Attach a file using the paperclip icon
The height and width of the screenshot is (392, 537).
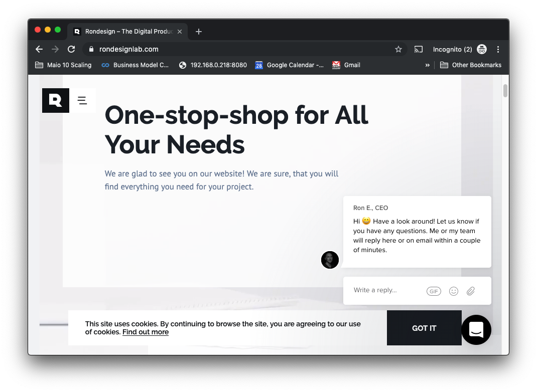(471, 291)
